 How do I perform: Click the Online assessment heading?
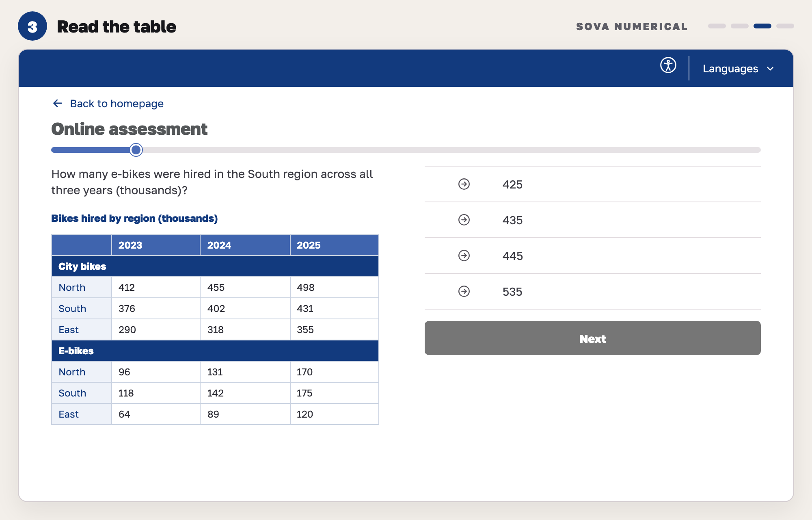click(x=129, y=129)
